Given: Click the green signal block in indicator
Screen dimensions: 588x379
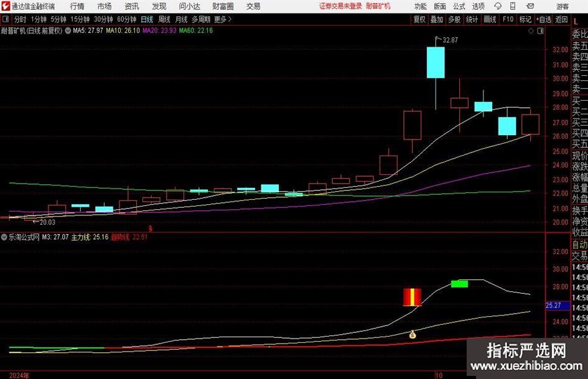Looking at the screenshot, I should point(459,284).
